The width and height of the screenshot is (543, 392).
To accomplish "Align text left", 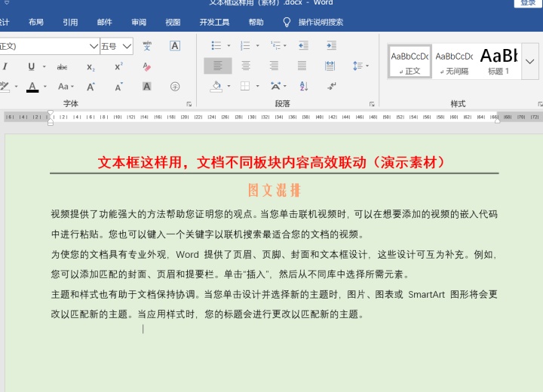I will coord(218,66).
